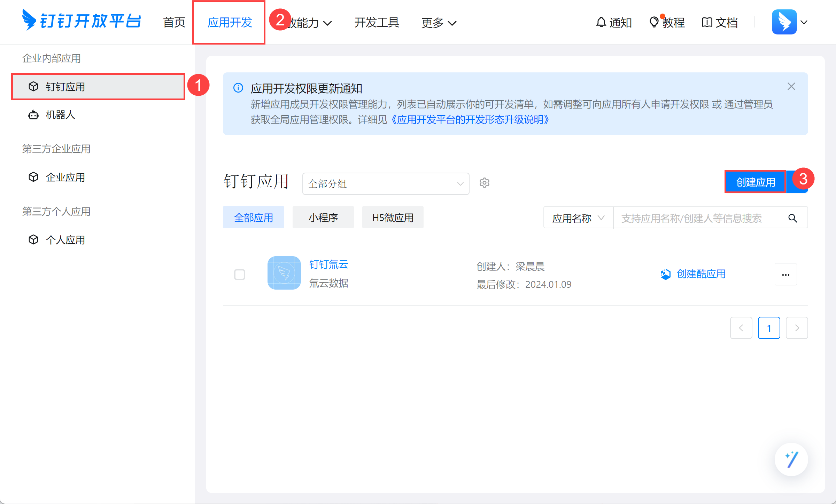This screenshot has height=504, width=836.
Task: Click the search magnifier icon
Action: [792, 218]
